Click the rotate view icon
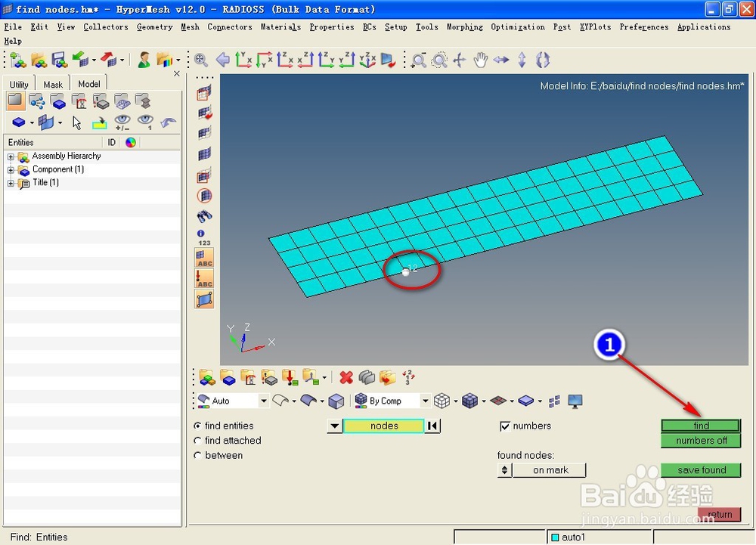Viewport: 756px width, 545px height. click(x=542, y=60)
